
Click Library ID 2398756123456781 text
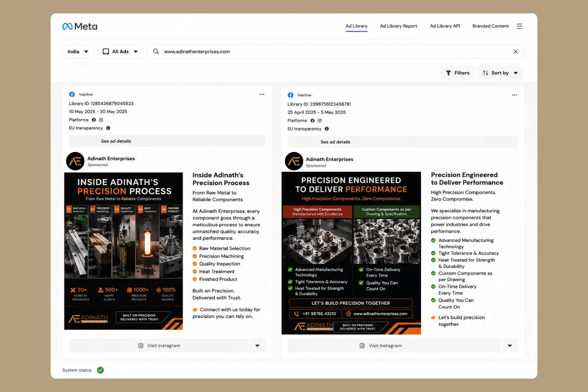319,104
